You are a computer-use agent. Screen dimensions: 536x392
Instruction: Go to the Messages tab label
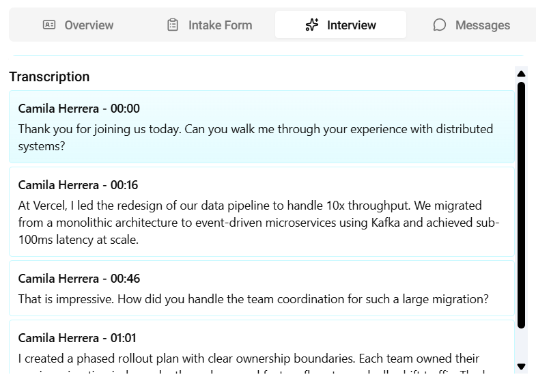[x=482, y=25]
